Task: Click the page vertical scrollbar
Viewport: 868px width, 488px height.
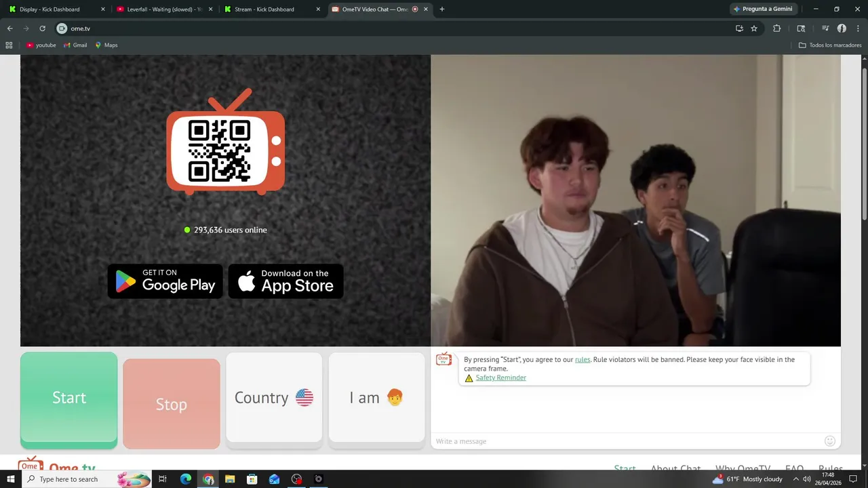Action: [864, 142]
